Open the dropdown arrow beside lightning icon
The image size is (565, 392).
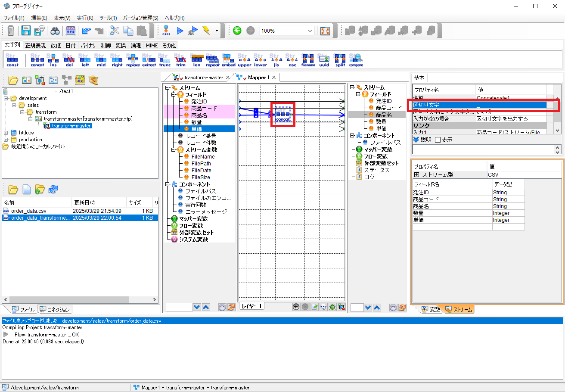coord(217,31)
